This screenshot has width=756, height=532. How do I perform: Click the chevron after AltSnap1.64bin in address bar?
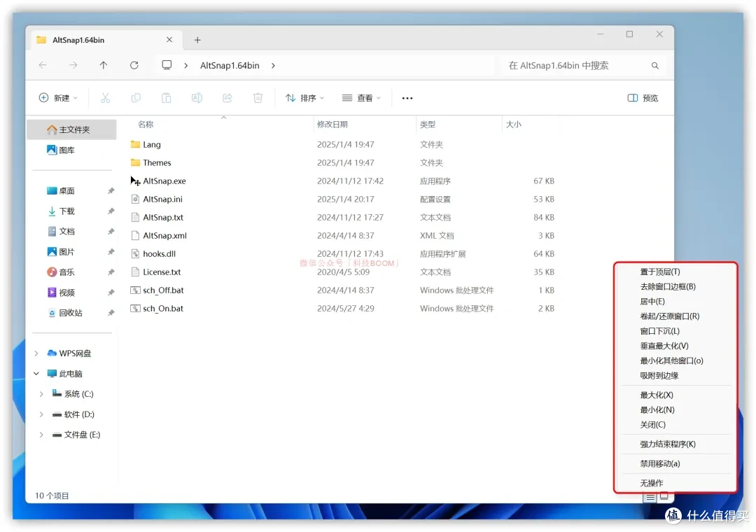coord(274,66)
